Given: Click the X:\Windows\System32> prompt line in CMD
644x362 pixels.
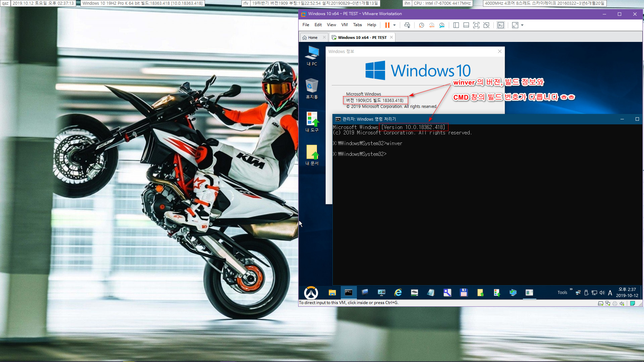Looking at the screenshot, I should pos(360,154).
